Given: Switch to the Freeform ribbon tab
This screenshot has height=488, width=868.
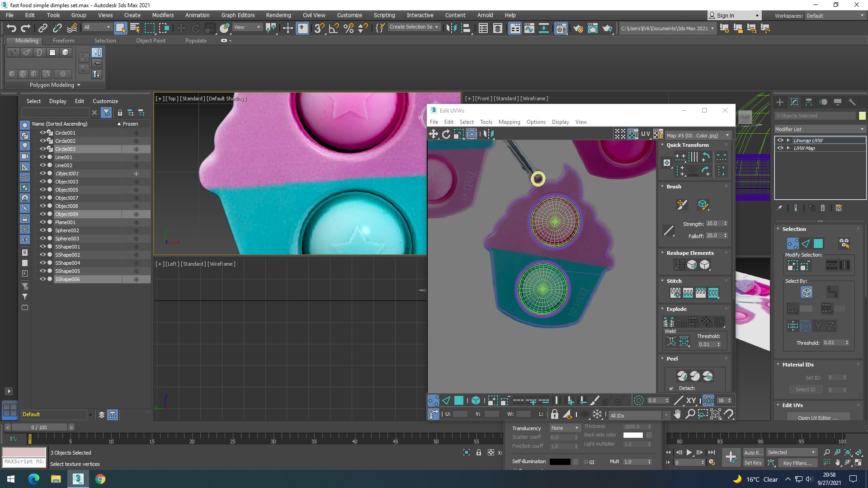Looking at the screenshot, I should [x=63, y=41].
